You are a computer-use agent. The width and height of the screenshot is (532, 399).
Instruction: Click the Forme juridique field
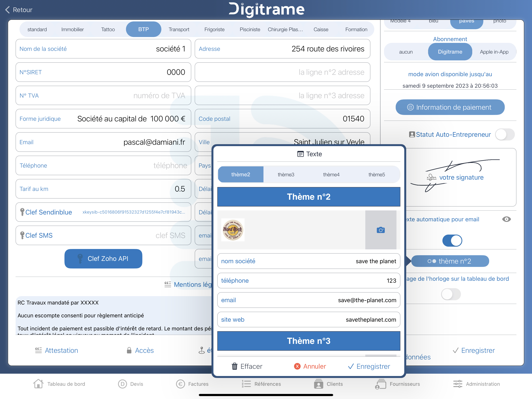(x=103, y=119)
